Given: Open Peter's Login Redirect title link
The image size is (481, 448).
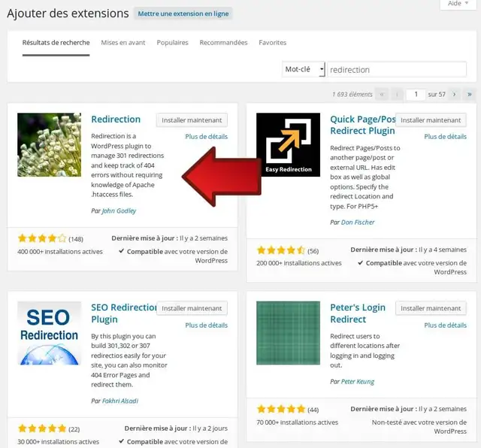Looking at the screenshot, I should [x=358, y=313].
